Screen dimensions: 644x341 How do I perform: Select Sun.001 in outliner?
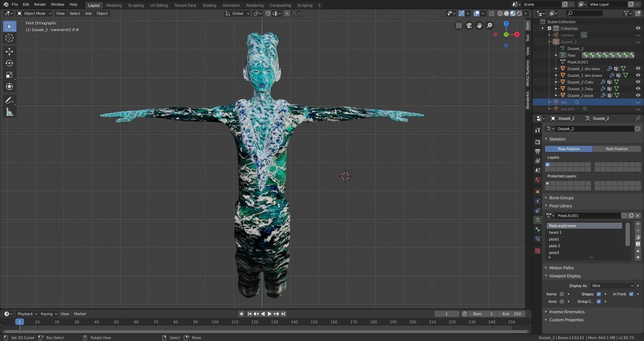pos(568,109)
